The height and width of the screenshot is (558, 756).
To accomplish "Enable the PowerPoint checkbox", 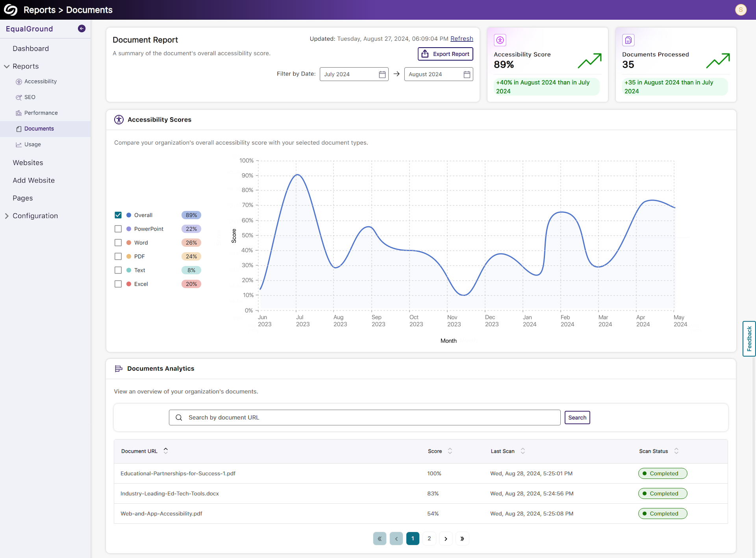I will (x=118, y=229).
